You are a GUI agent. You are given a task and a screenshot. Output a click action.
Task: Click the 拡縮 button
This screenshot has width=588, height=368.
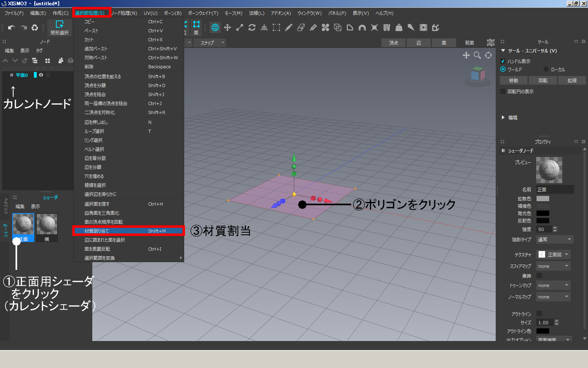[572, 81]
